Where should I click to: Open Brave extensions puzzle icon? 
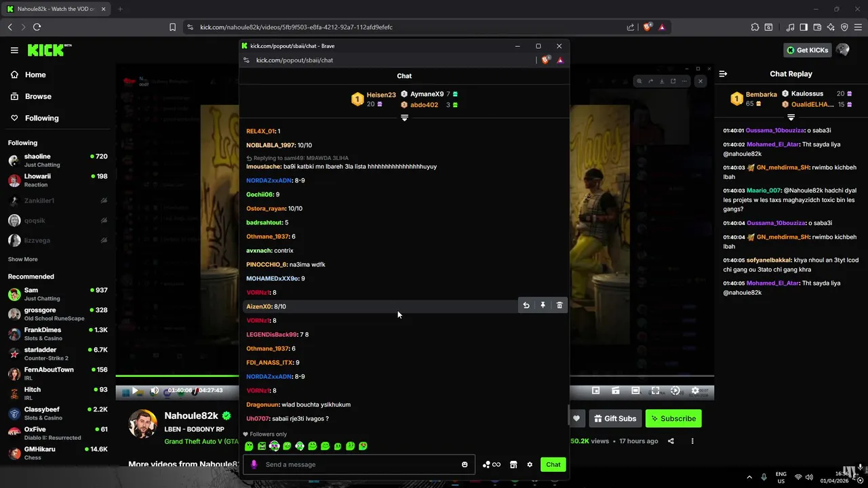pyautogui.click(x=755, y=27)
